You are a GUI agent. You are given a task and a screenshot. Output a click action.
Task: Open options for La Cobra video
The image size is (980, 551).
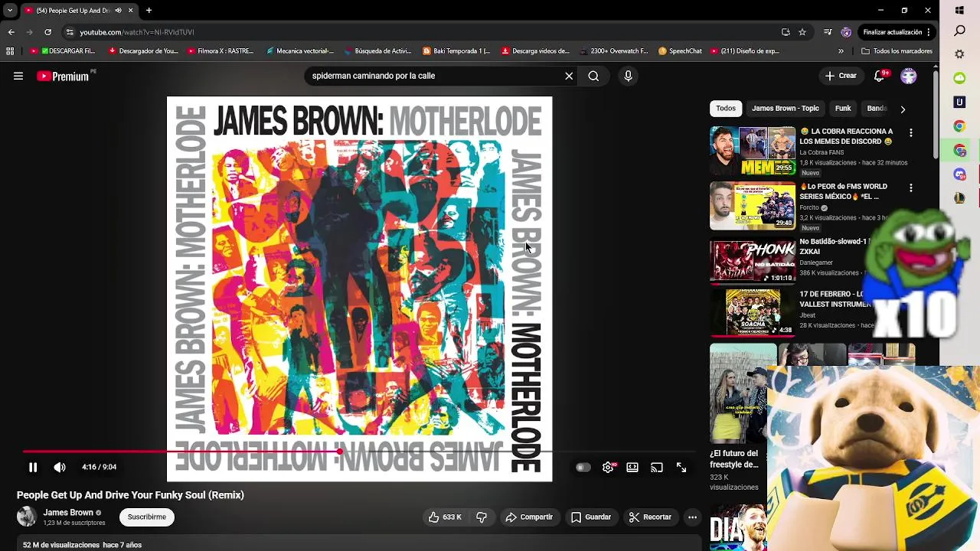point(911,133)
